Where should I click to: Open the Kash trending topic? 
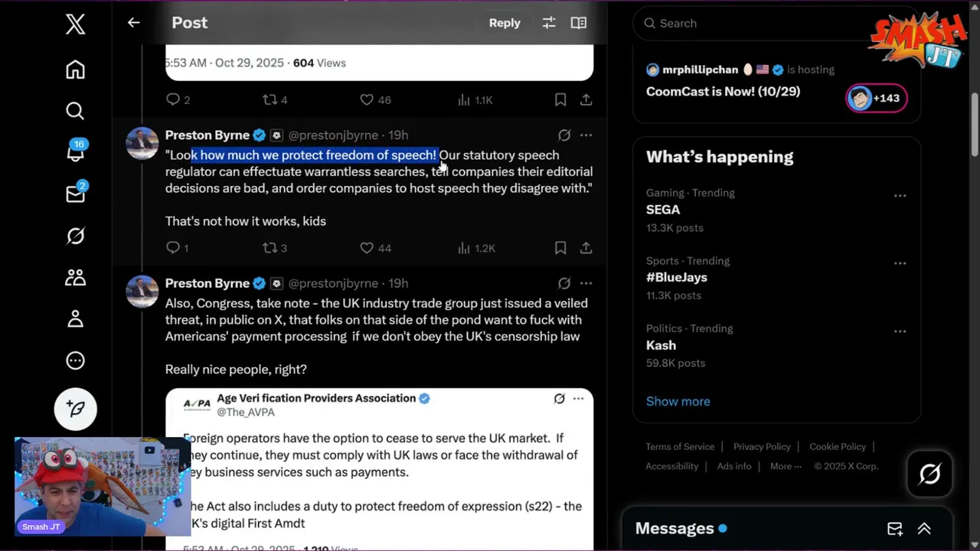click(661, 345)
